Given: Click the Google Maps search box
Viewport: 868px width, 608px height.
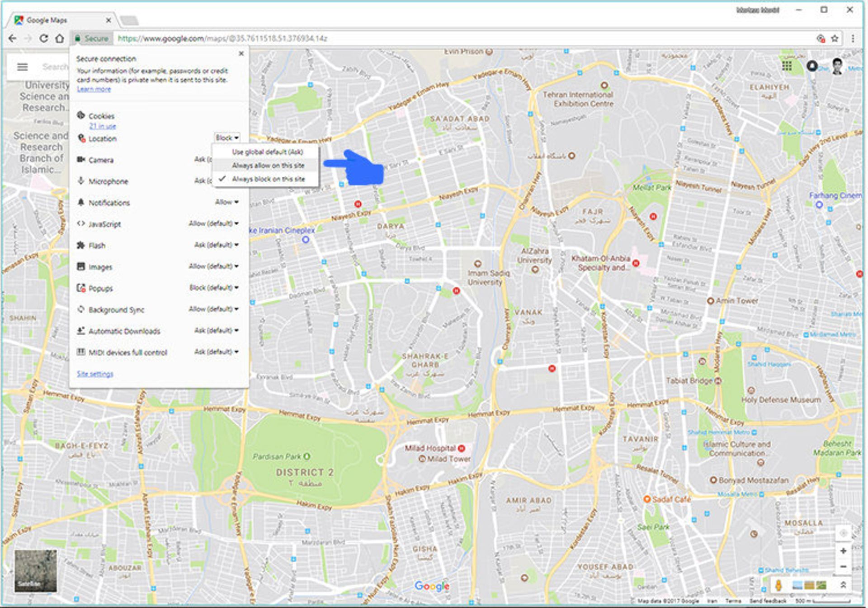Looking at the screenshot, I should click(x=55, y=67).
